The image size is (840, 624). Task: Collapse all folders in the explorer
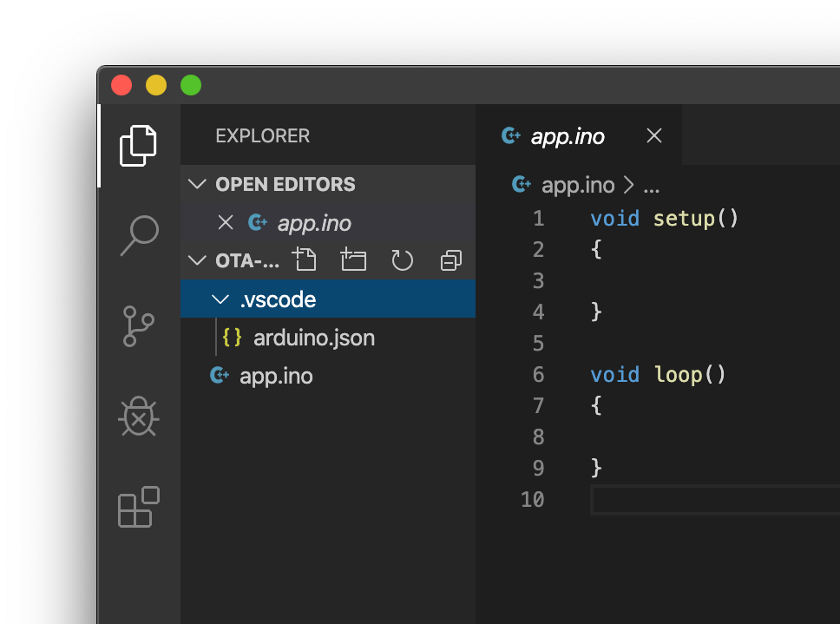point(450,259)
